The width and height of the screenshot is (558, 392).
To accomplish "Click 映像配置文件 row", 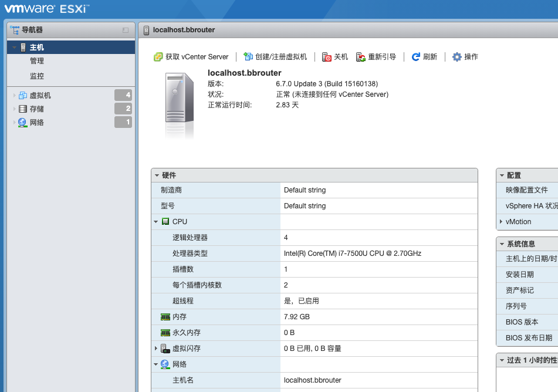I will coord(527,190).
